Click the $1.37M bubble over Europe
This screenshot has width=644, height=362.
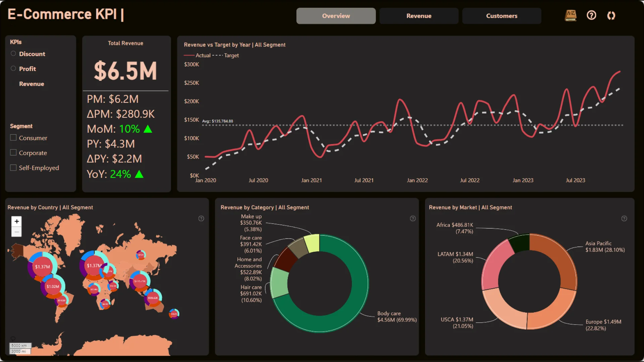(94, 265)
